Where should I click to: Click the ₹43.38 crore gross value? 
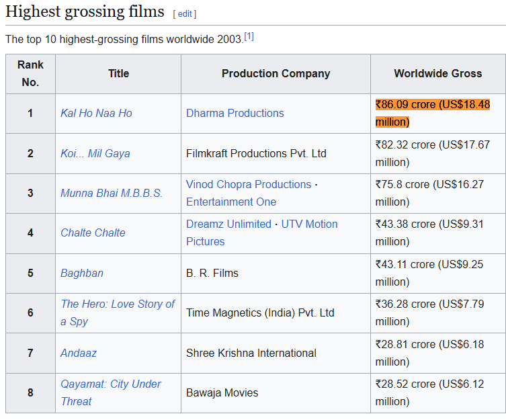[429, 233]
